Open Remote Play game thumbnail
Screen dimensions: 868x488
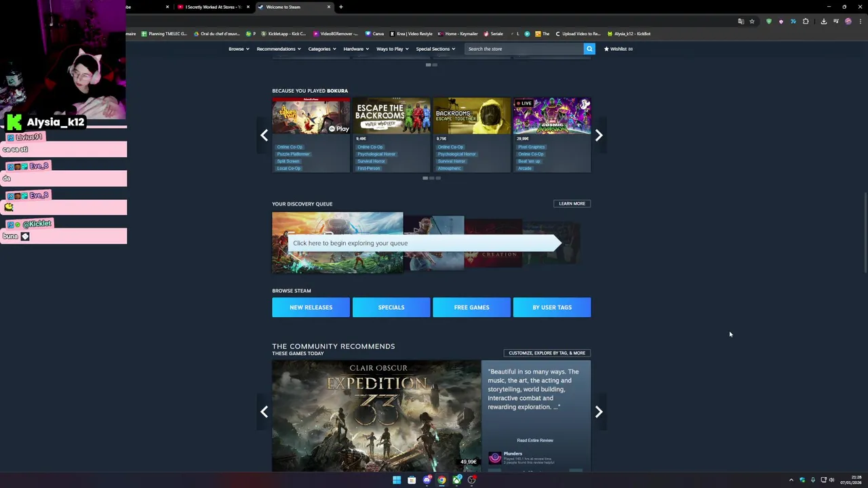[311, 116]
